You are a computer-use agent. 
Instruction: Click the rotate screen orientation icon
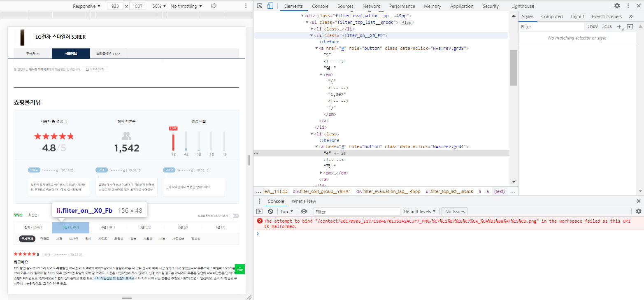(x=214, y=6)
